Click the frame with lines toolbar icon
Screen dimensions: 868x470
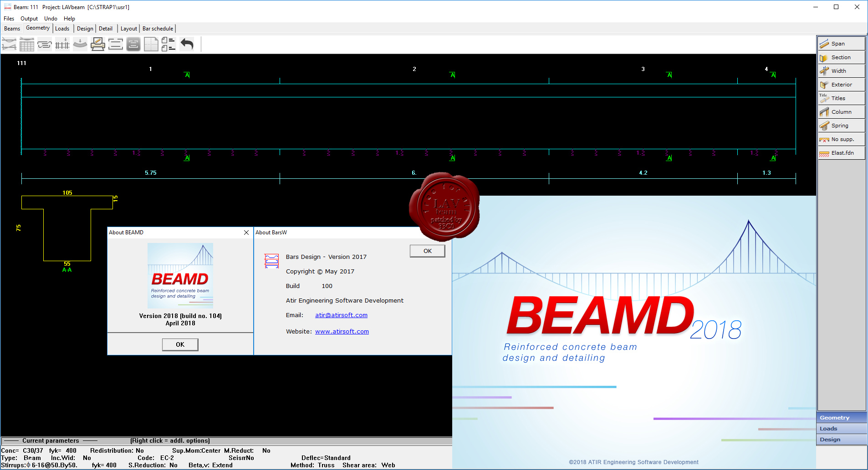click(x=116, y=44)
